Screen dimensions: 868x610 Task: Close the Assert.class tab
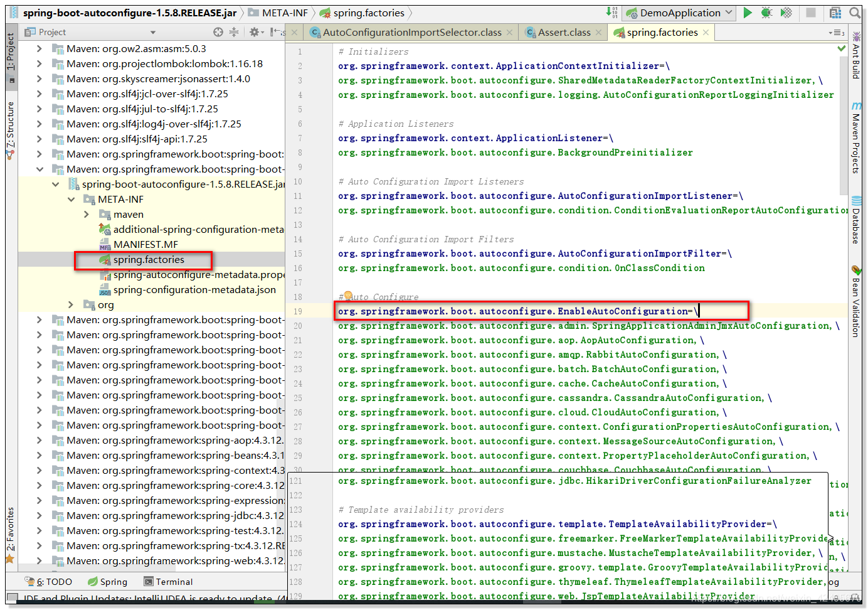pyautogui.click(x=598, y=33)
